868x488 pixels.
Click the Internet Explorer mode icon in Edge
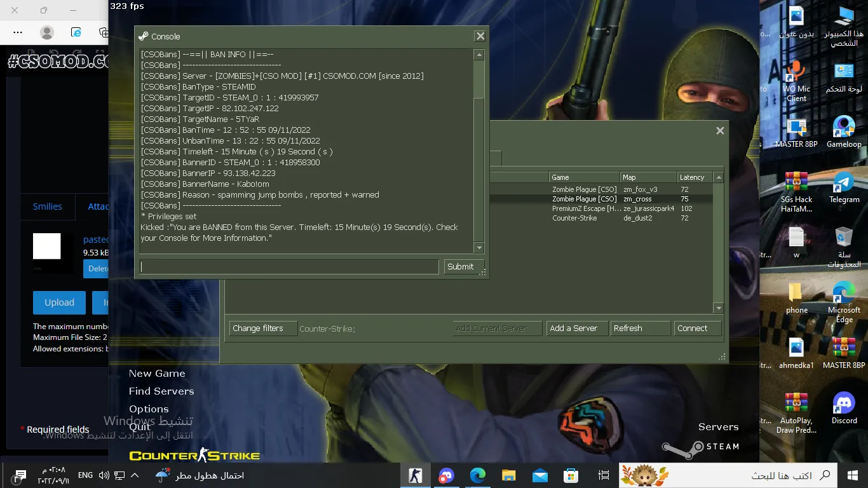[76, 32]
